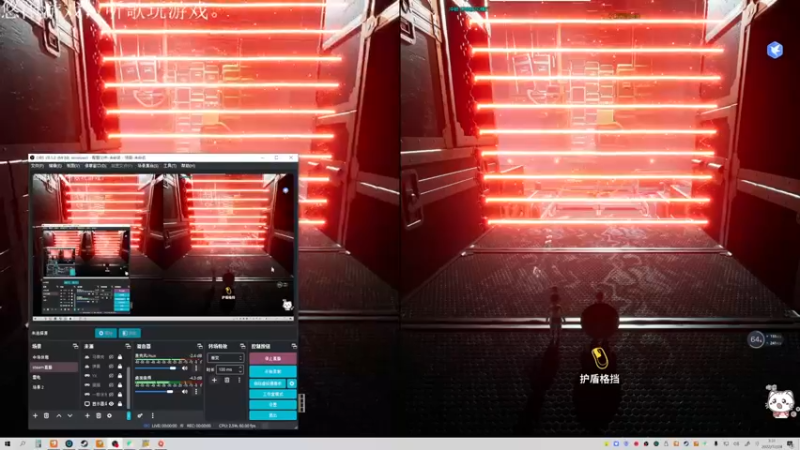
Task: Click the 属性 properties button above the docks
Action: tap(106, 333)
